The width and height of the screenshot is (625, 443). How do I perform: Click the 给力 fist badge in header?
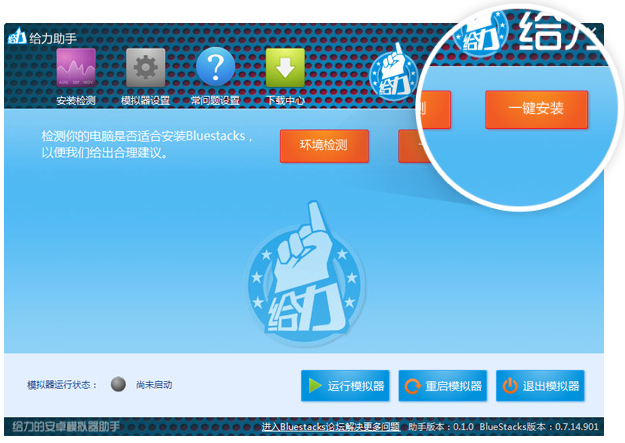tap(393, 74)
